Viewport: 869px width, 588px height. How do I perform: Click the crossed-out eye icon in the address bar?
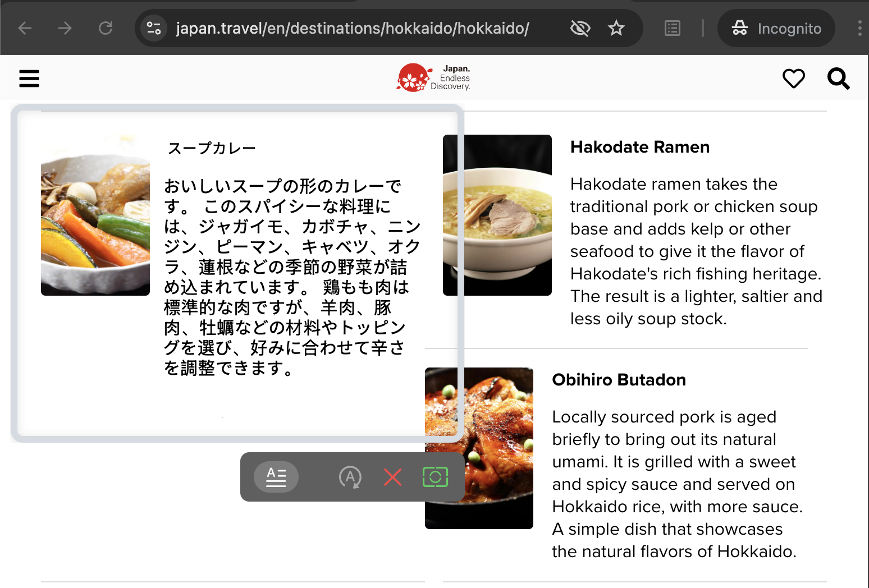tap(580, 28)
